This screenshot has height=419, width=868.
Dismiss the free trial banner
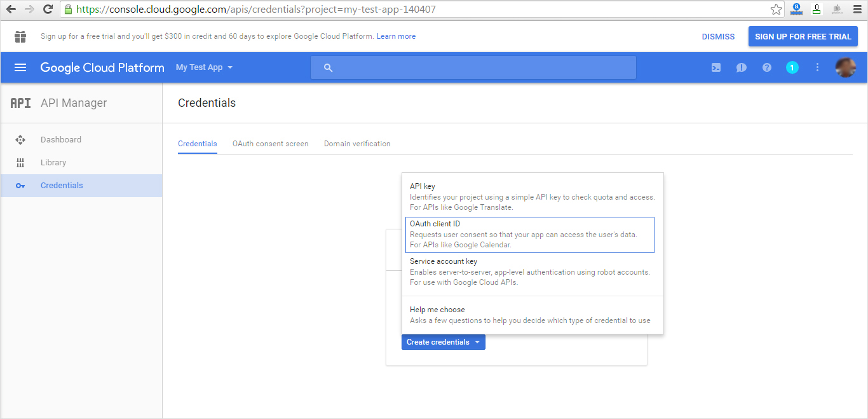(718, 37)
